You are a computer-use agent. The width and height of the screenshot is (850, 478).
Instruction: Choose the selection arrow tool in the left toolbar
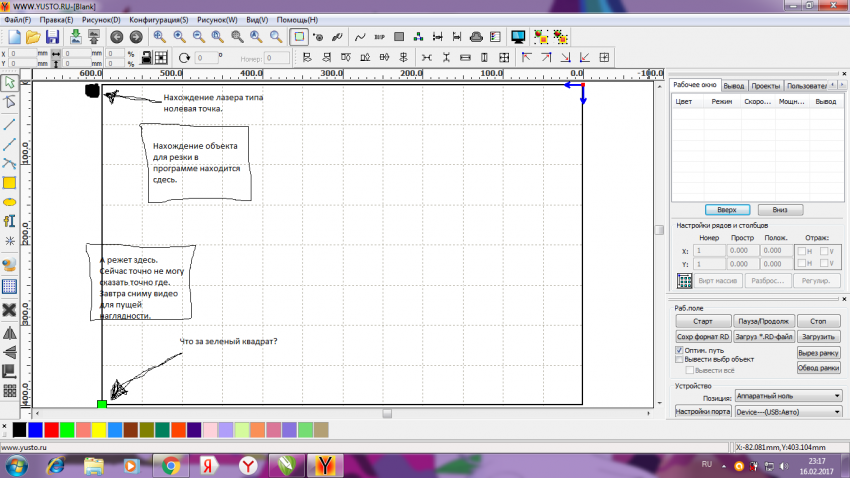(x=9, y=83)
